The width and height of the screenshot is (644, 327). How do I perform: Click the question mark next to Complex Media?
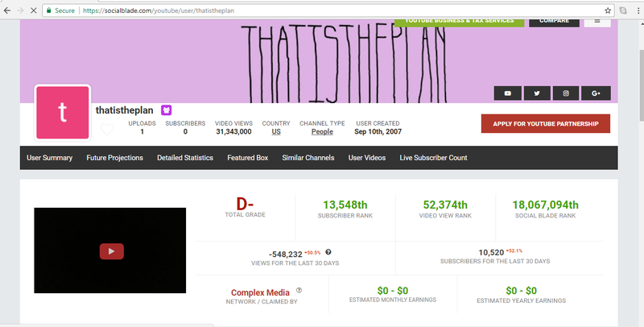coord(299,291)
